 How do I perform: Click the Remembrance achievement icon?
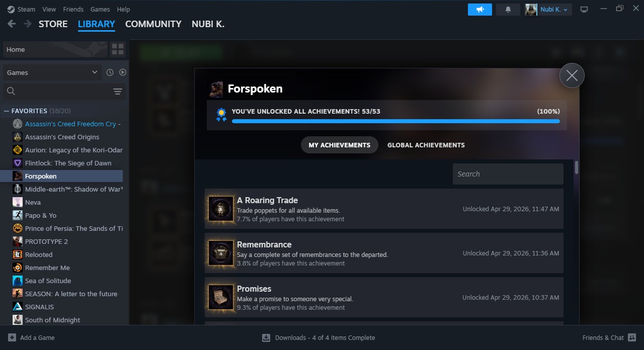pos(221,253)
